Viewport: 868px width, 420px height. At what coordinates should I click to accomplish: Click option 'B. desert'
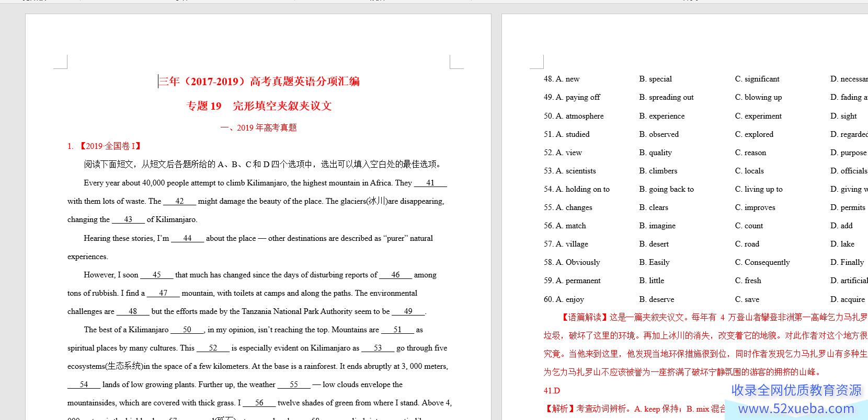click(654, 244)
